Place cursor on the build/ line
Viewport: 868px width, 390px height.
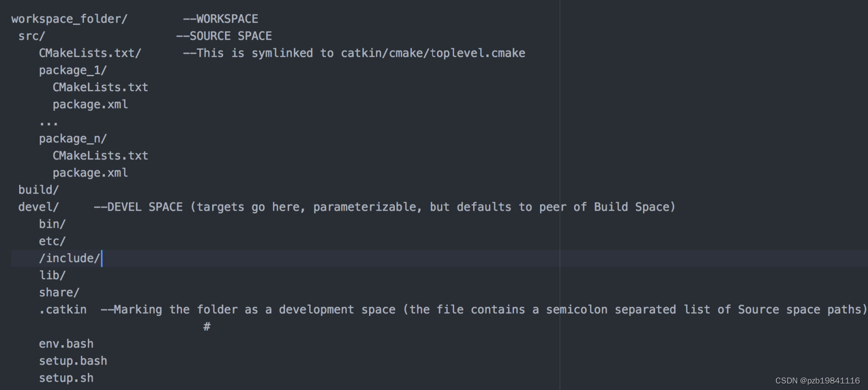[39, 190]
